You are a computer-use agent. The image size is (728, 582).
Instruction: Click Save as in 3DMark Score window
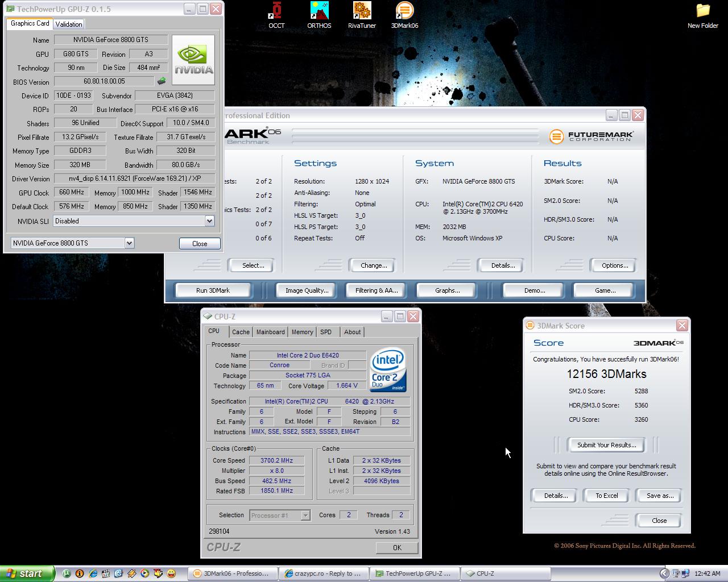click(x=660, y=496)
